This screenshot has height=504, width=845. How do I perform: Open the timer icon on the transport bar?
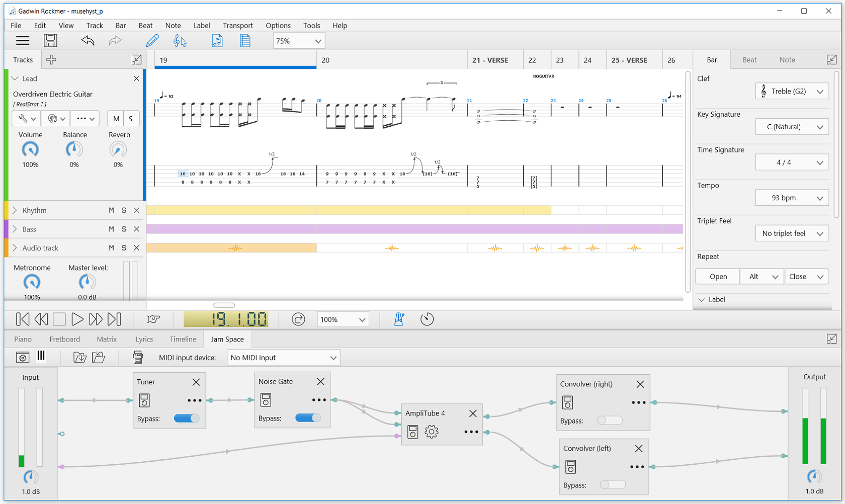[x=427, y=319]
